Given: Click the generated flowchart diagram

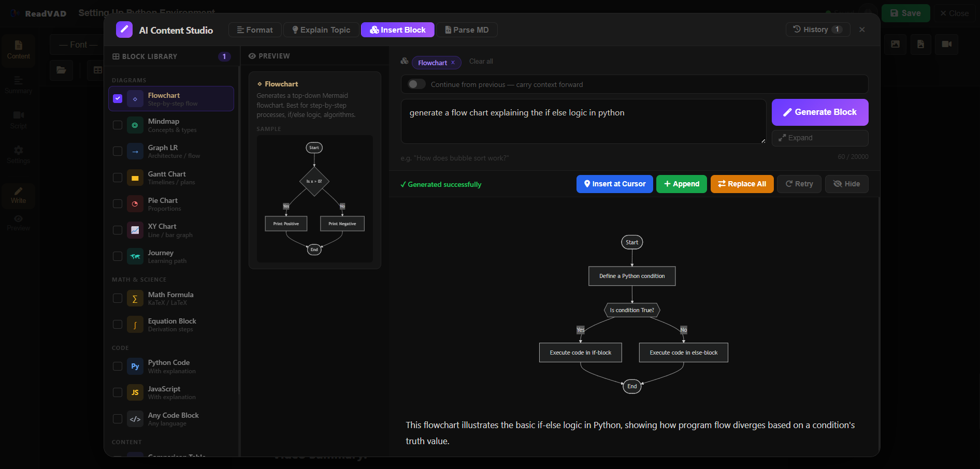Looking at the screenshot, I should (633, 314).
